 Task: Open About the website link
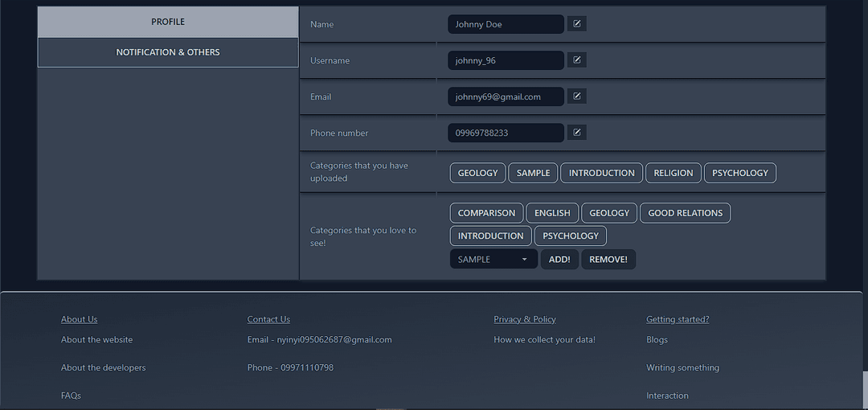pyautogui.click(x=97, y=339)
